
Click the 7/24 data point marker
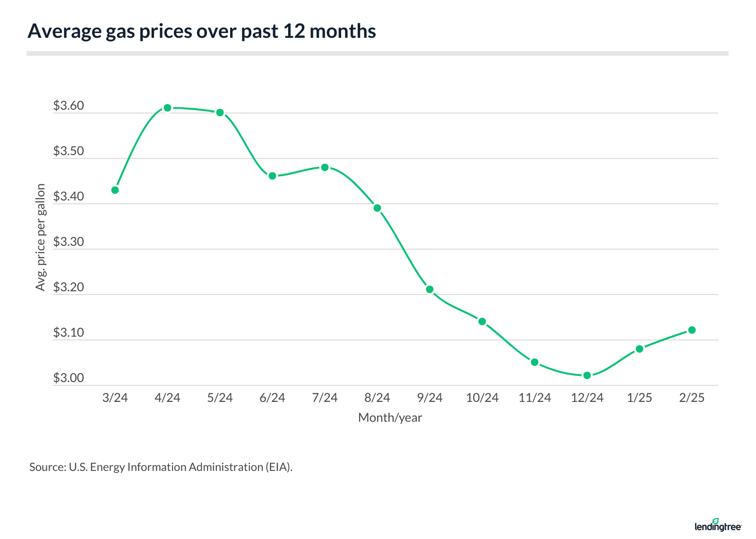[x=325, y=167]
